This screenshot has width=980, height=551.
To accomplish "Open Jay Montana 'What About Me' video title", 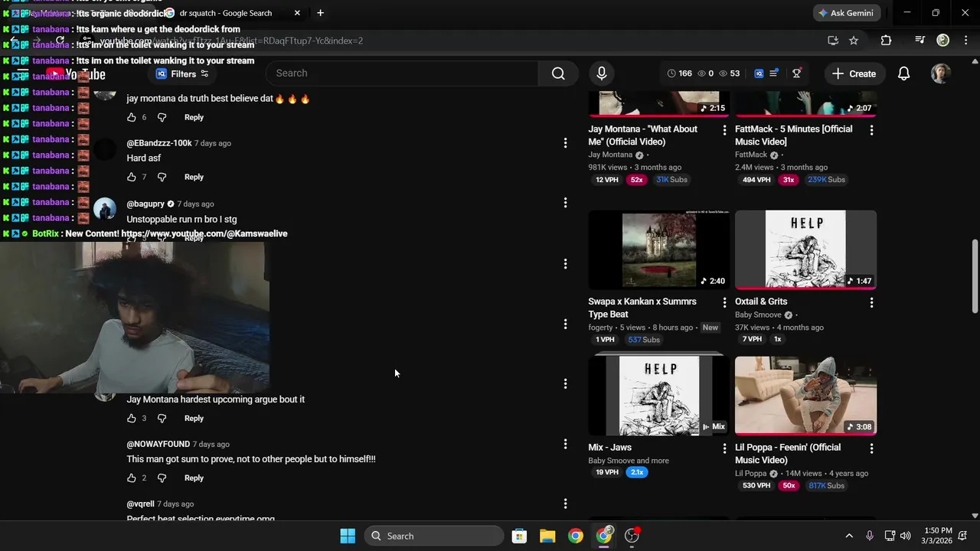I will point(642,135).
